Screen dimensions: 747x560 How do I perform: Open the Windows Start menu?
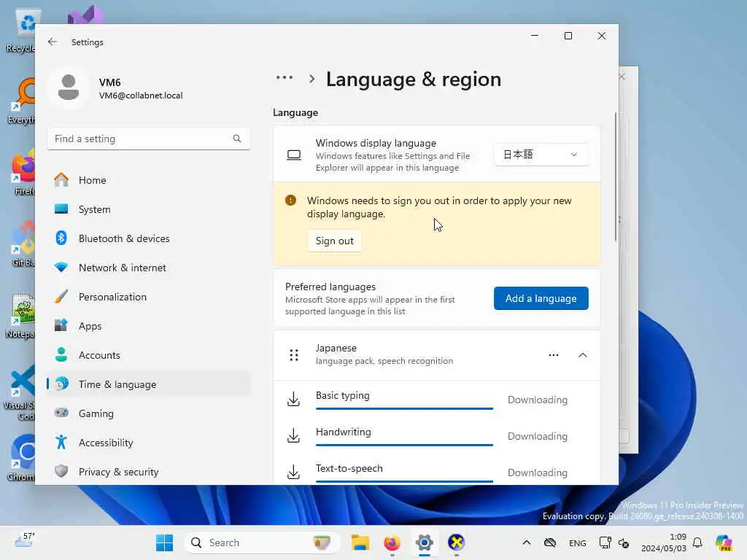[x=164, y=542]
